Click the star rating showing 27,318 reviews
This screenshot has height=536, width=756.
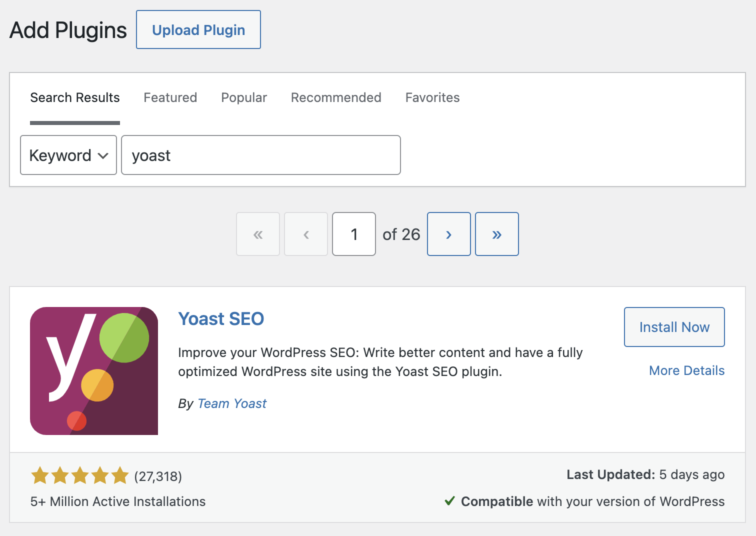(80, 475)
